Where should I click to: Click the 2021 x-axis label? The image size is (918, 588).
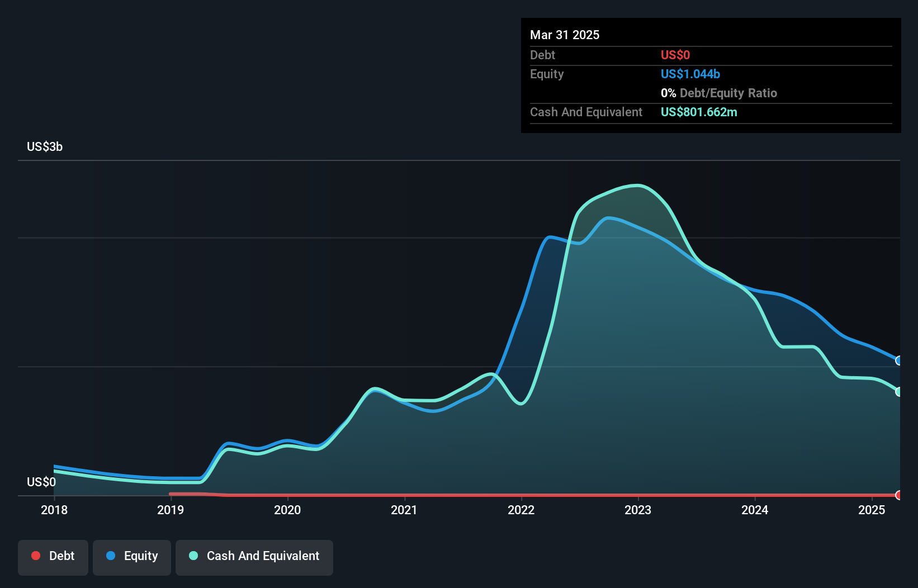[x=404, y=510]
